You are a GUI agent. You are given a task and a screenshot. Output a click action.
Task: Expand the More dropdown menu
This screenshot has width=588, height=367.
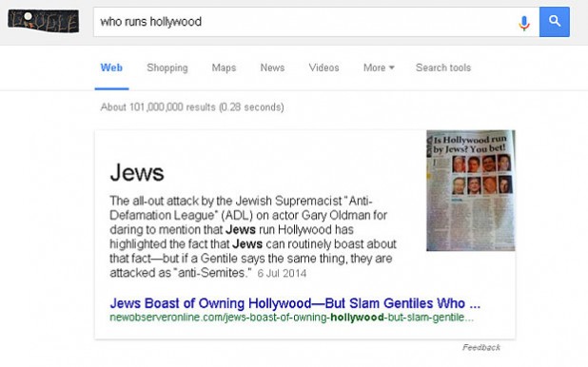click(x=379, y=68)
